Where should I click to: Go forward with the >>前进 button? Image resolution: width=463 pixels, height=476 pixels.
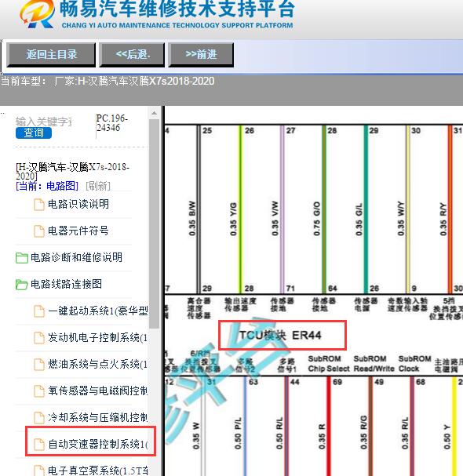pyautogui.click(x=201, y=55)
